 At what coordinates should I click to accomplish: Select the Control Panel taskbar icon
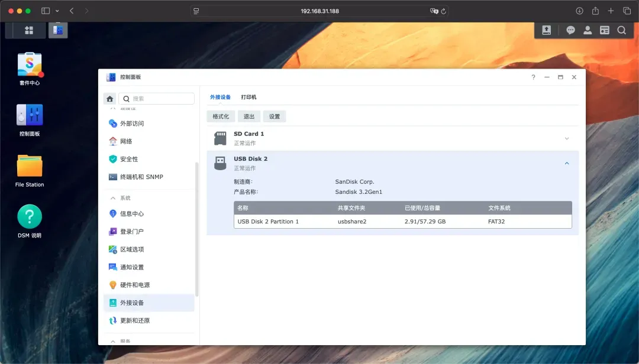point(58,31)
